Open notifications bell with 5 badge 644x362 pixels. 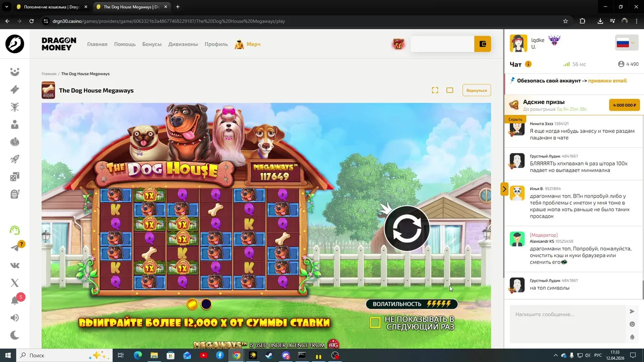(x=16, y=300)
